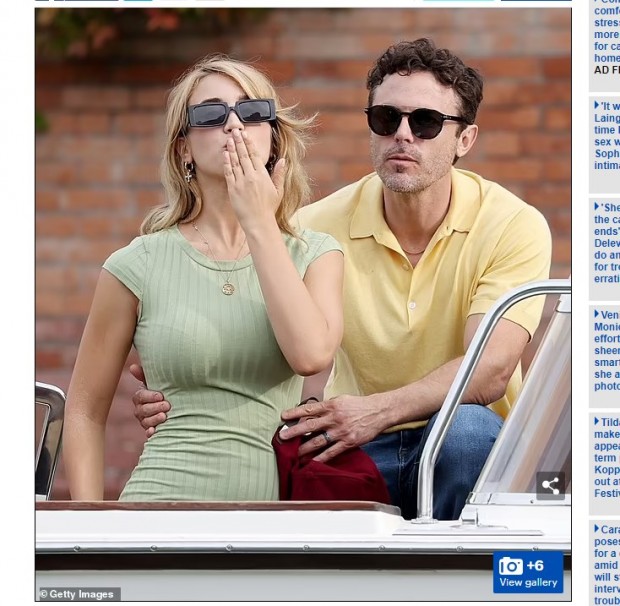The width and height of the screenshot is (620, 606).
Task: Open the main article photo of couple on boat
Action: [x=303, y=304]
